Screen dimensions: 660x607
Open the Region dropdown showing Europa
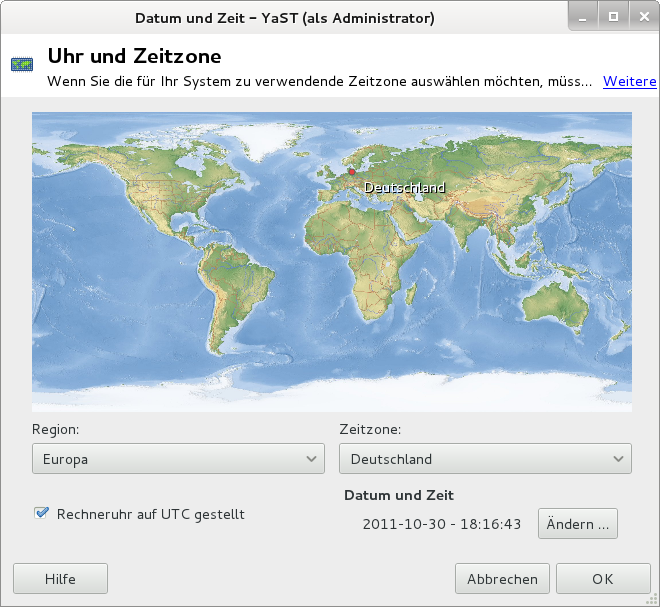click(x=178, y=459)
